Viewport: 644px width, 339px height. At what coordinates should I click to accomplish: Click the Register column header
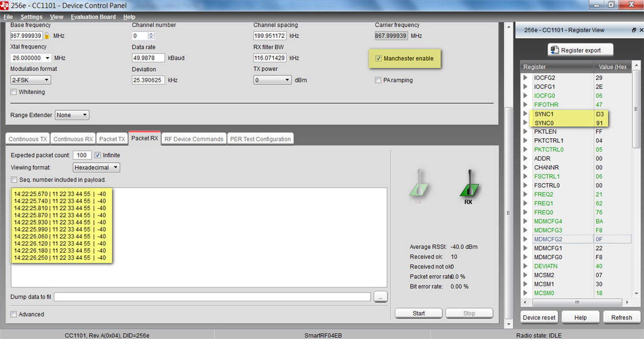[x=535, y=67]
